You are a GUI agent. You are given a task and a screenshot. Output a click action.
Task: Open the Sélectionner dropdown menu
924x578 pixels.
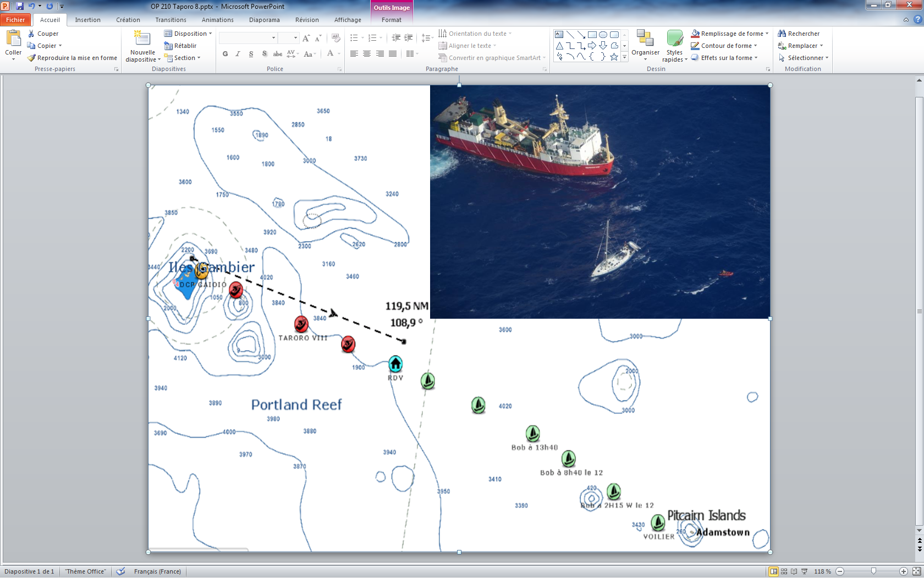(x=827, y=58)
